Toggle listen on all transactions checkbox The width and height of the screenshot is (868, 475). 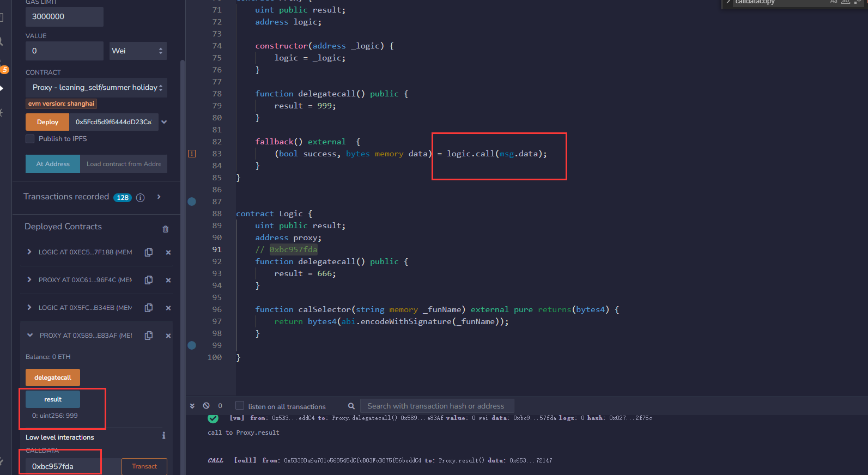pyautogui.click(x=240, y=406)
